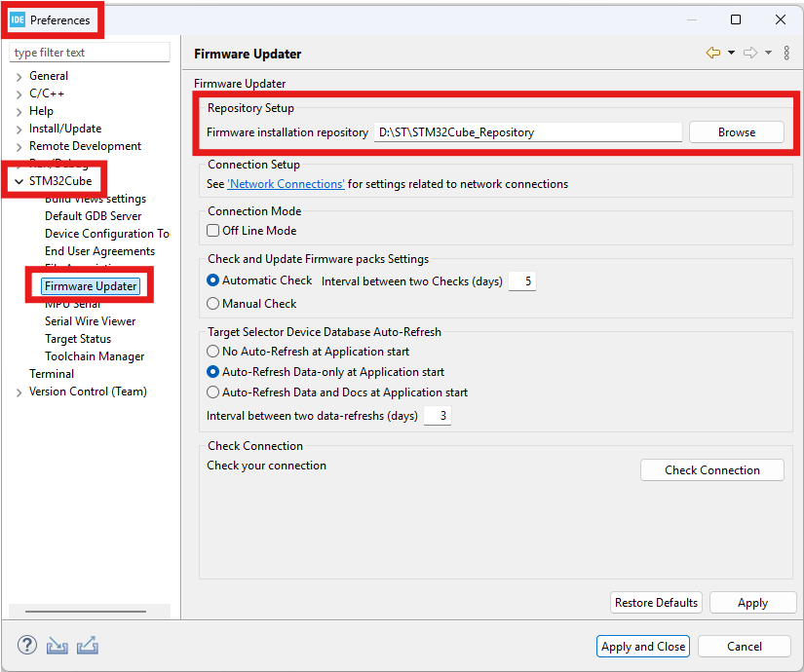Click the import preferences icon
Image resolution: width=804 pixels, height=672 pixels.
(x=57, y=645)
